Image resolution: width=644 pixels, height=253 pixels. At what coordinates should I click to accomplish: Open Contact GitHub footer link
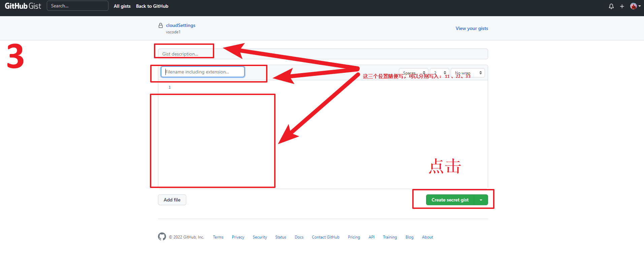point(326,237)
